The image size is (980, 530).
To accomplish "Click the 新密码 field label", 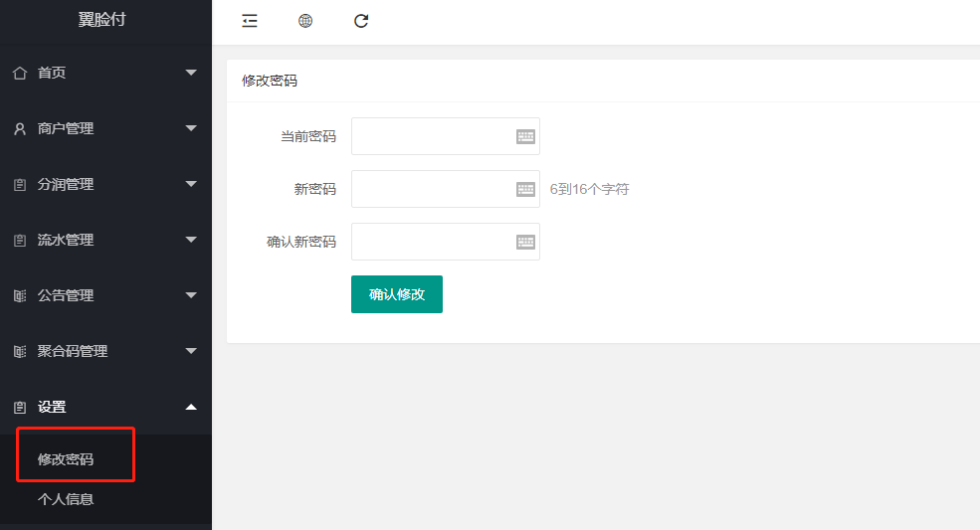I will 315,189.
